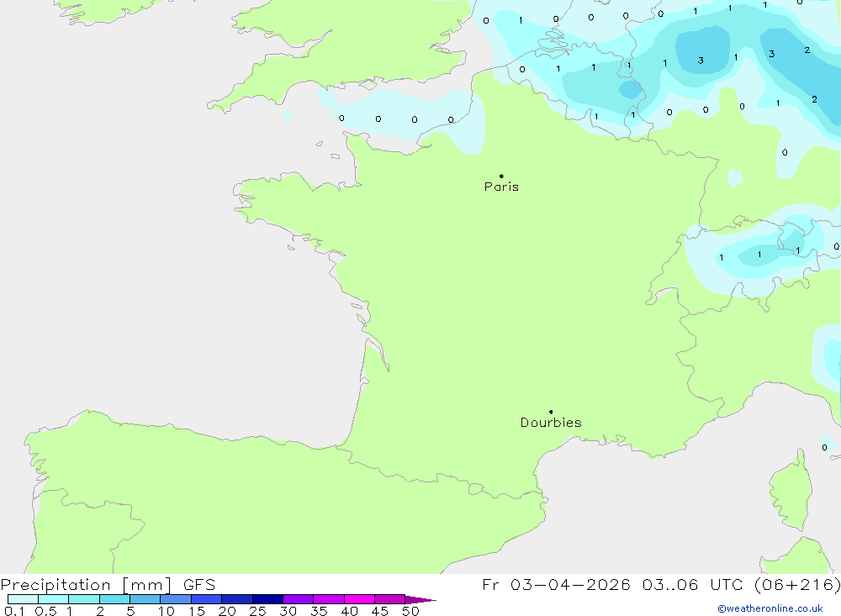Pick the 30–35 mm purple legend swatch
Screen dimensions: 841x616
point(299,599)
